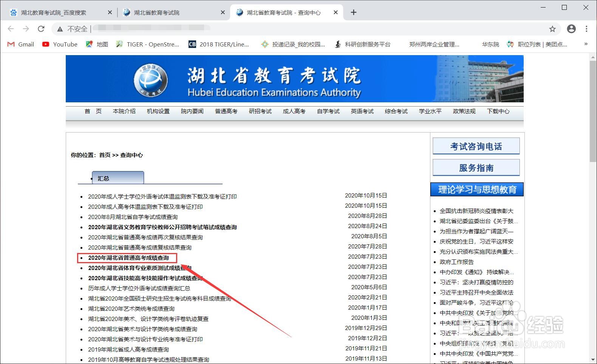Open 政策法规 navigation item

point(464,111)
